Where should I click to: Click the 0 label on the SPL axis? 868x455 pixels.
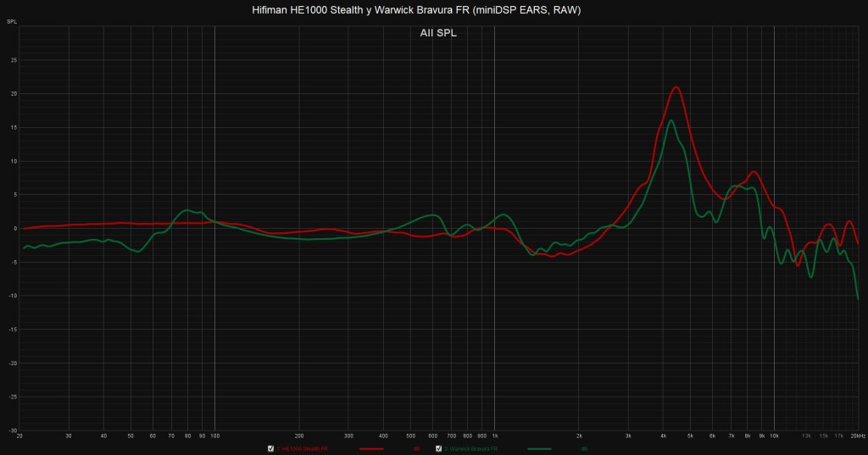14,228
